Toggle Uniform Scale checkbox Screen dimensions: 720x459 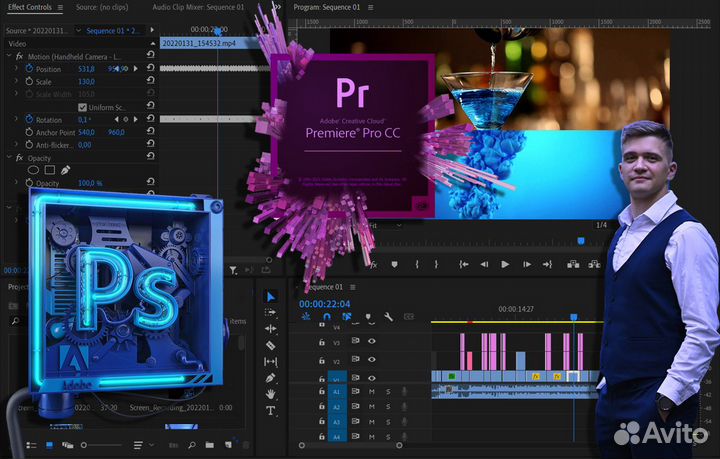point(81,107)
